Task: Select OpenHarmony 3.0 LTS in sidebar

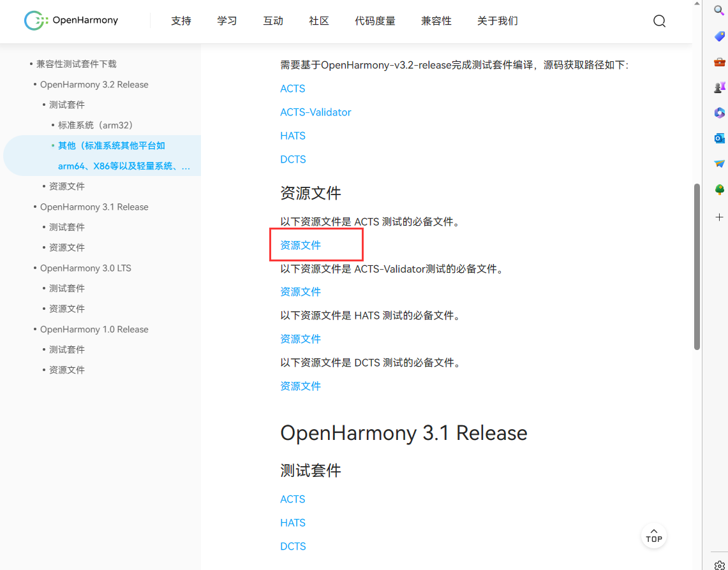Action: 85,268
